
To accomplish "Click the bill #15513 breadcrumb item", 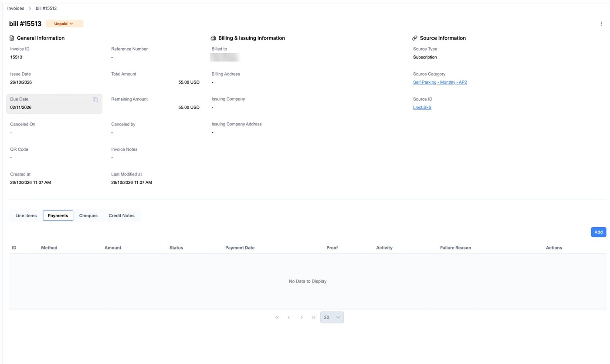I will 46,8.
